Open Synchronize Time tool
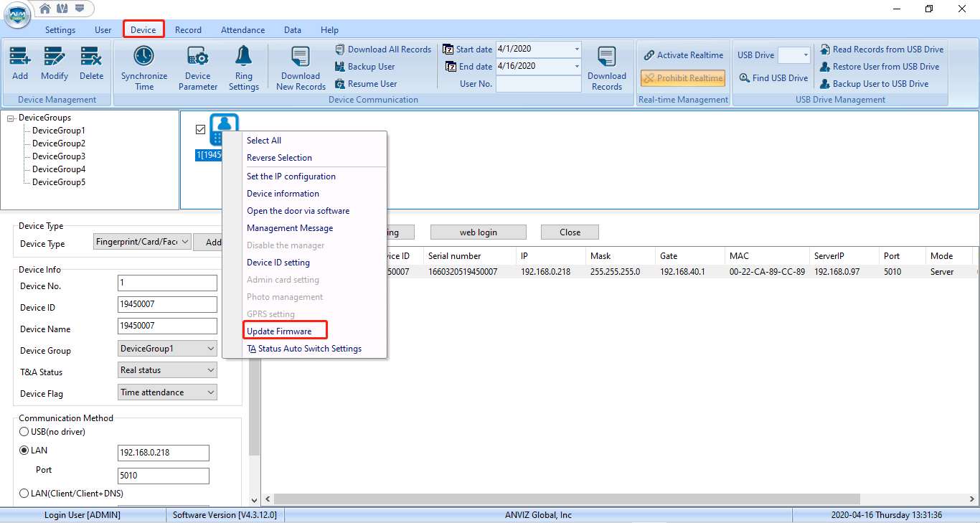The width and height of the screenshot is (980, 523). coord(144,57)
